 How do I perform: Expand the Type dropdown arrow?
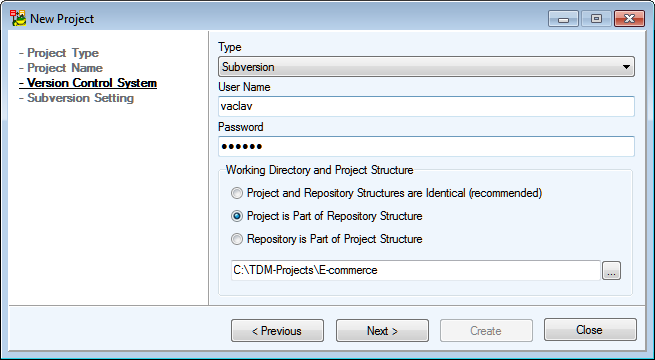(x=626, y=67)
